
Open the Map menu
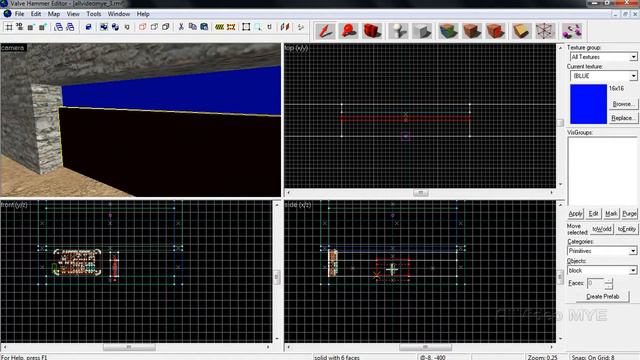coord(54,14)
